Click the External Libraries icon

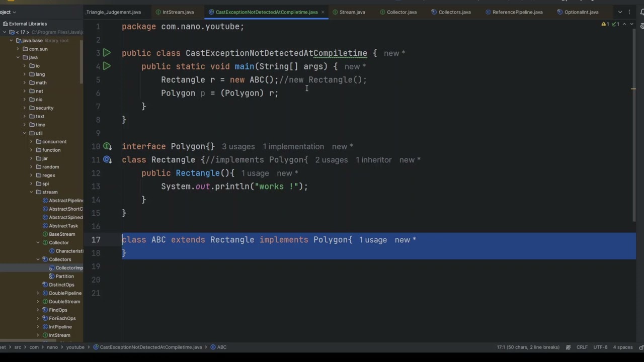(5, 24)
